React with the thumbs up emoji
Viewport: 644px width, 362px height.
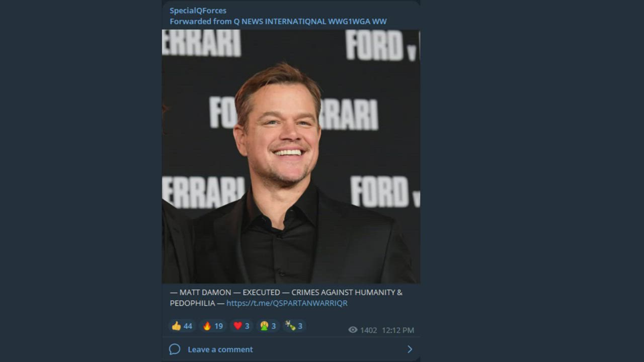(x=182, y=326)
